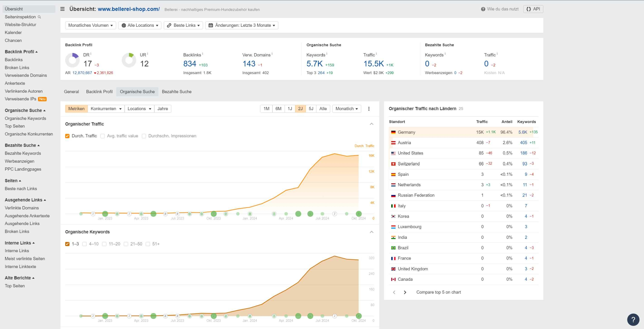Open Organische Keywords in sidebar
This screenshot has width=644, height=329.
coord(25,118)
